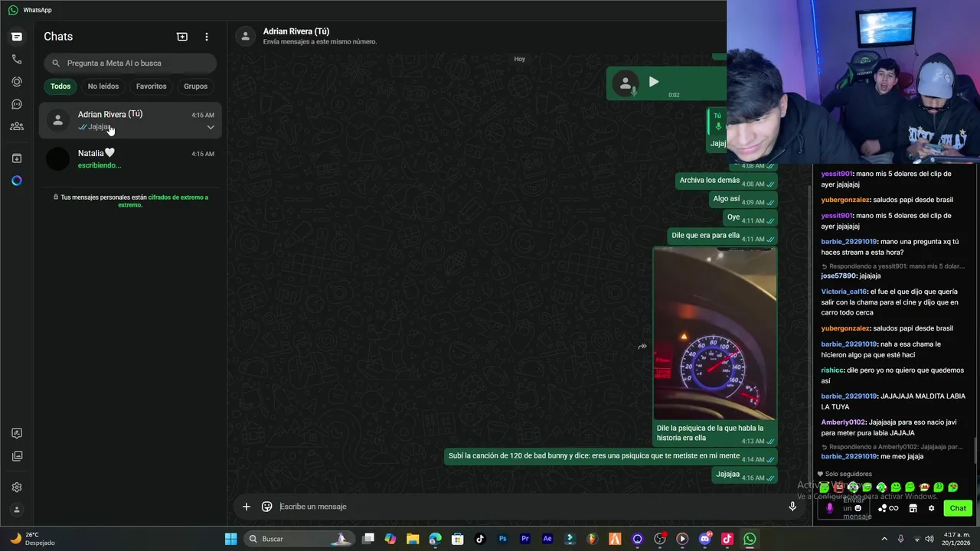Click the Meta AI search field
The height and width of the screenshot is (551, 980).
130,63
